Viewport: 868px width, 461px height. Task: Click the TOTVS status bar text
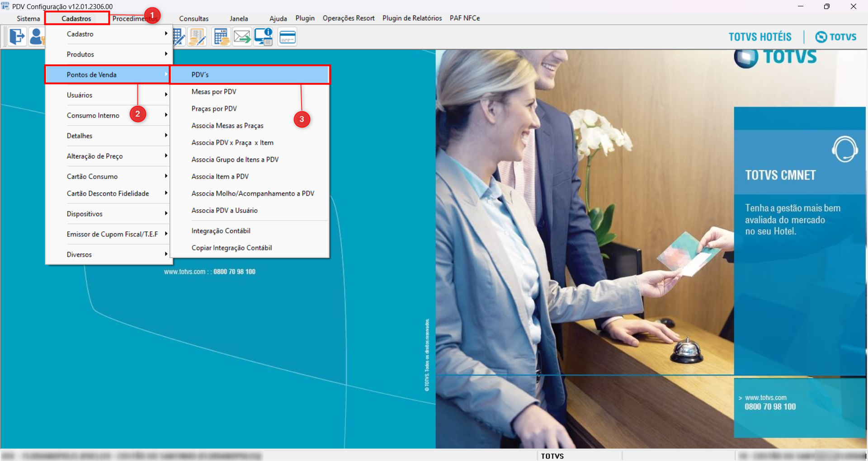(552, 456)
